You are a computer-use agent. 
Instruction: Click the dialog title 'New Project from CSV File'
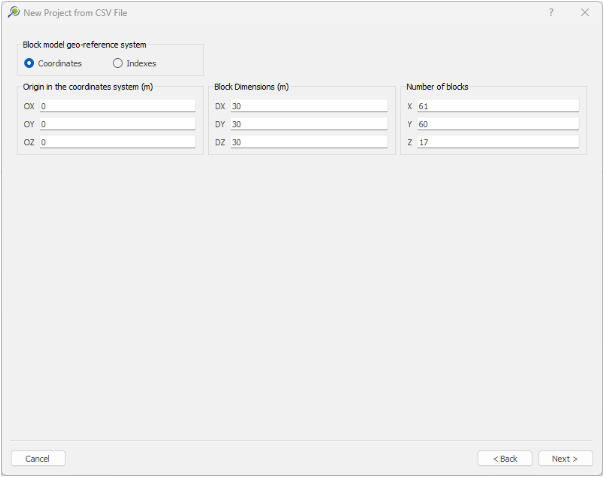(x=76, y=13)
